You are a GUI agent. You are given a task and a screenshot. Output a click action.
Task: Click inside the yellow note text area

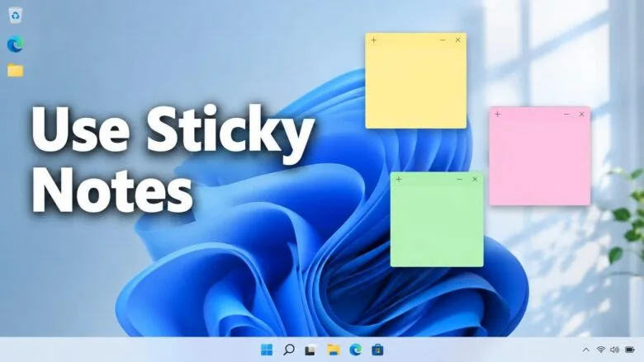point(415,87)
